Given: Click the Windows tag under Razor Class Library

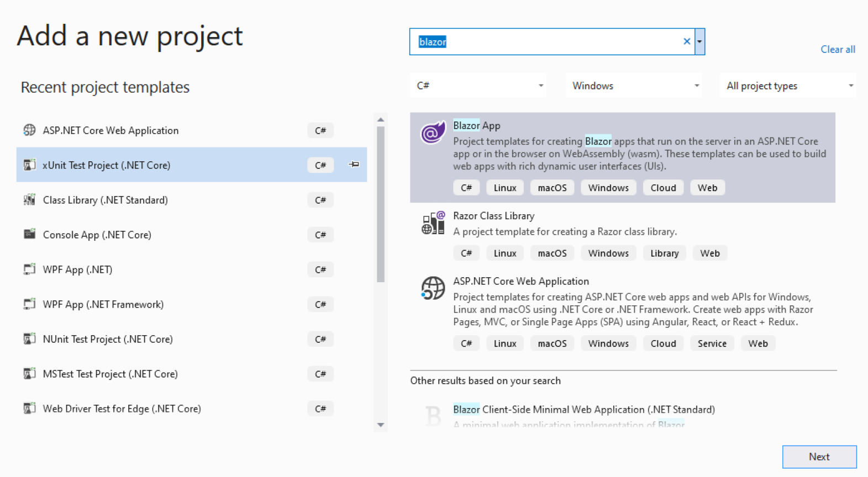Looking at the screenshot, I should [x=608, y=253].
